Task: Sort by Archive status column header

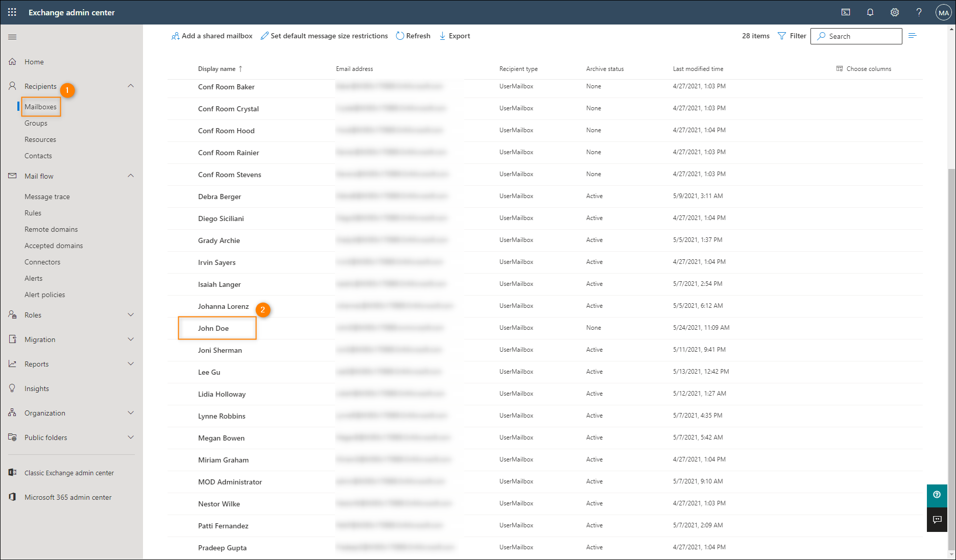Action: tap(605, 68)
